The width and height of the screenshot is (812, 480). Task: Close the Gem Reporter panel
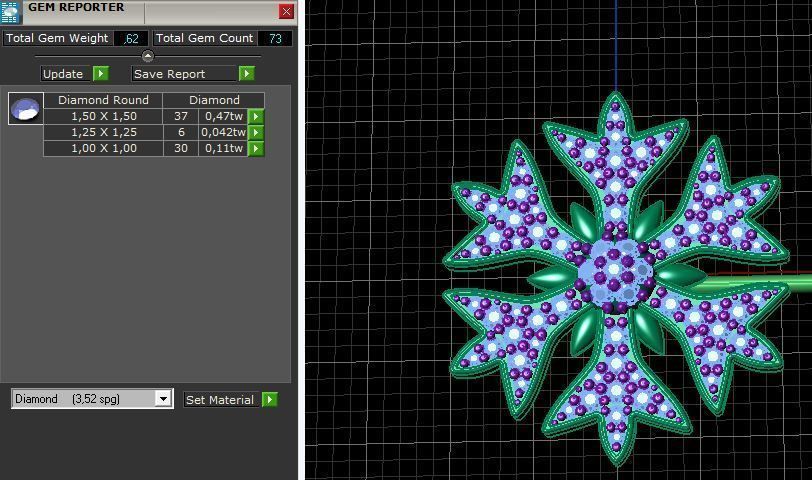286,11
